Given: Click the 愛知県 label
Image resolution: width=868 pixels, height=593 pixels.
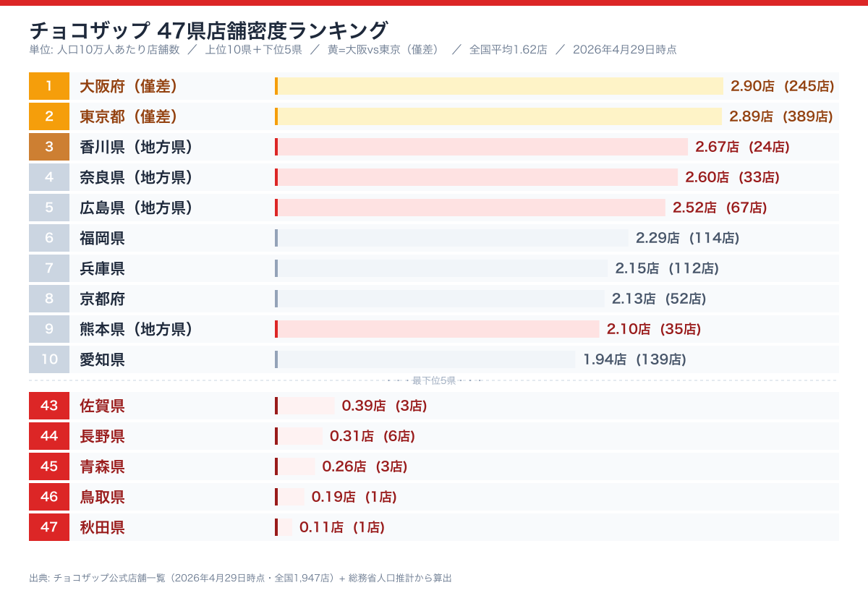Looking at the screenshot, I should coord(102,359).
